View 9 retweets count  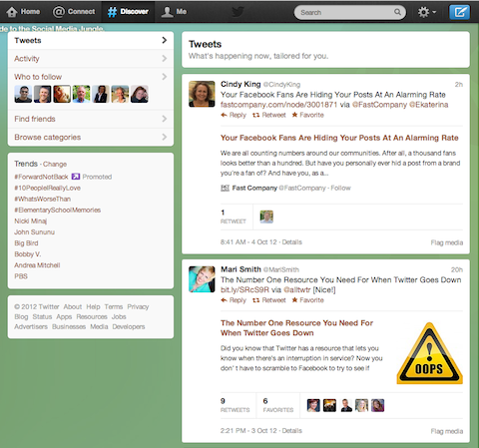pyautogui.click(x=235, y=405)
